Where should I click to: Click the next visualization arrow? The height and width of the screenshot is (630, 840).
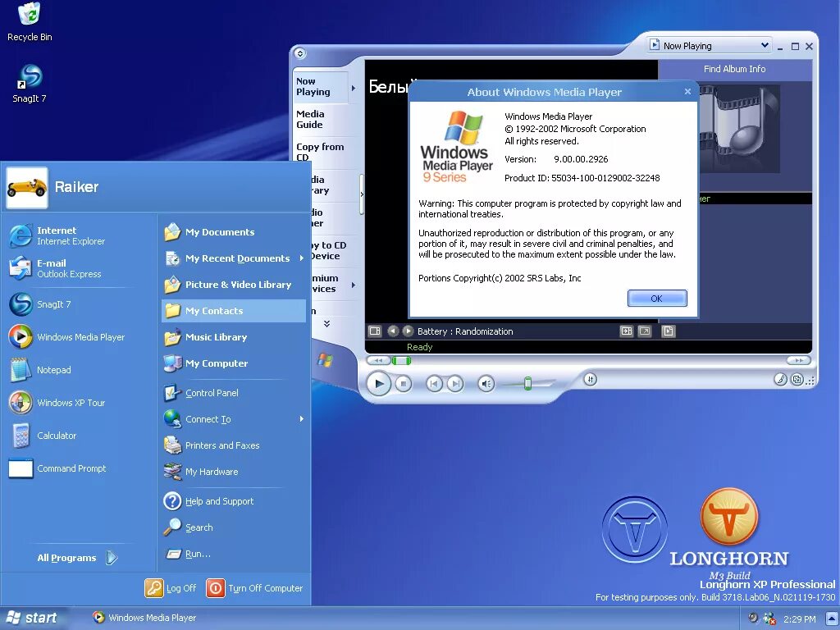pyautogui.click(x=407, y=331)
